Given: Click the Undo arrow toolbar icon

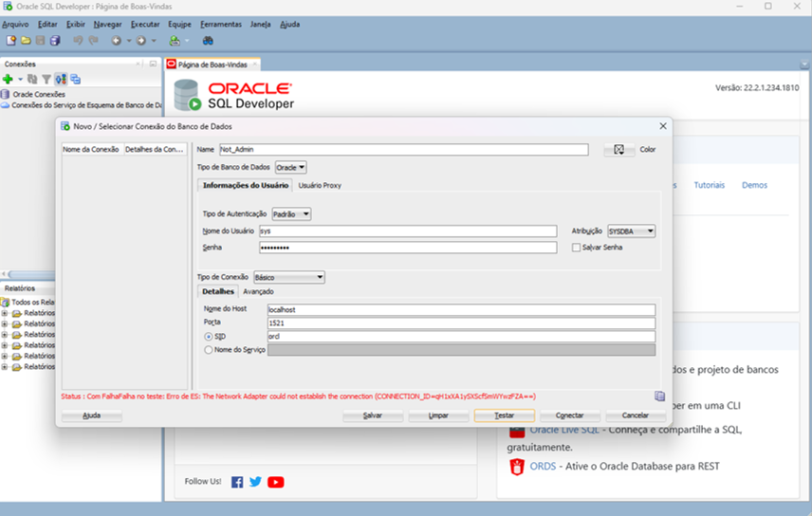Looking at the screenshot, I should [78, 41].
